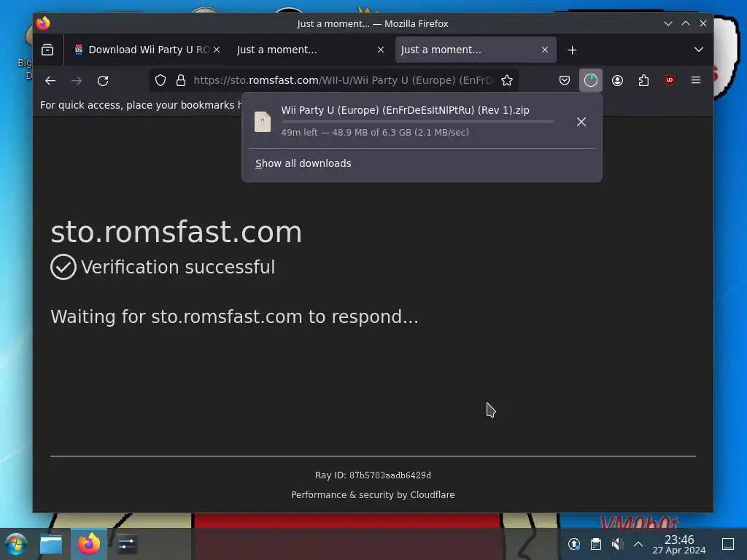Image resolution: width=747 pixels, height=560 pixels.
Task: Expand hidden system tray icons
Action: coord(638,544)
